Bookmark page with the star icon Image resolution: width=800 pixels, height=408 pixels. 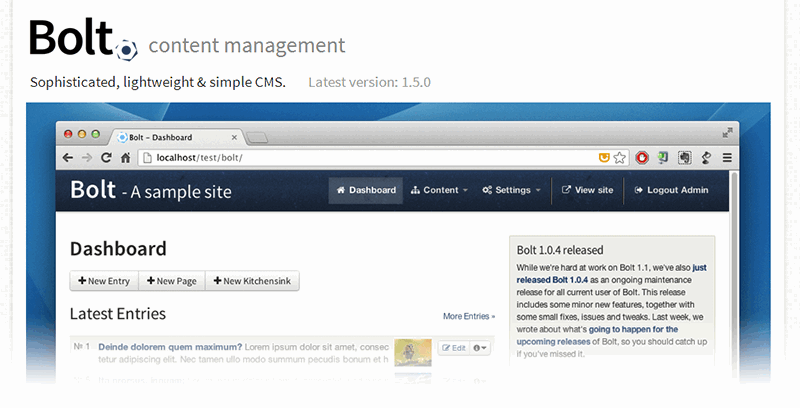[619, 158]
